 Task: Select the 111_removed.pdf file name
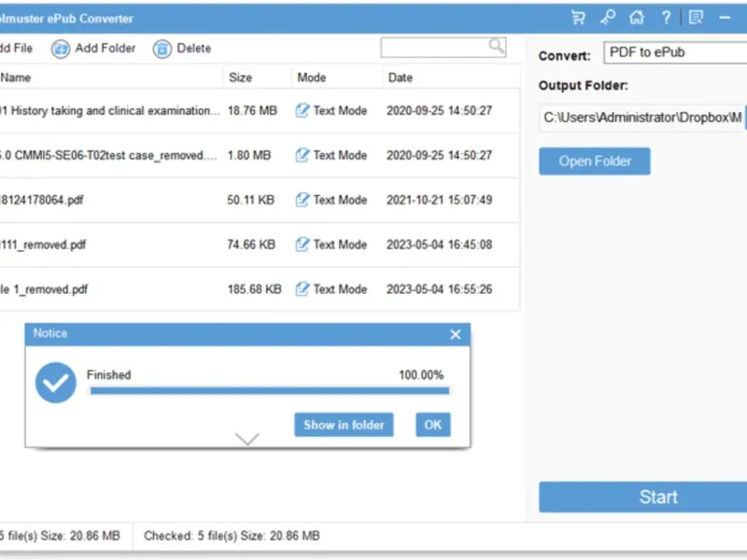[x=43, y=245]
